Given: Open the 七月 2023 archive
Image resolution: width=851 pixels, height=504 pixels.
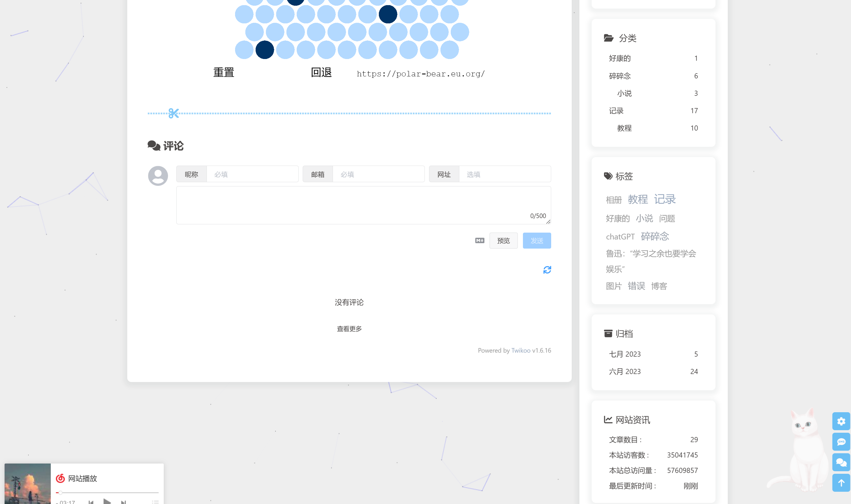Looking at the screenshot, I should [x=625, y=354].
